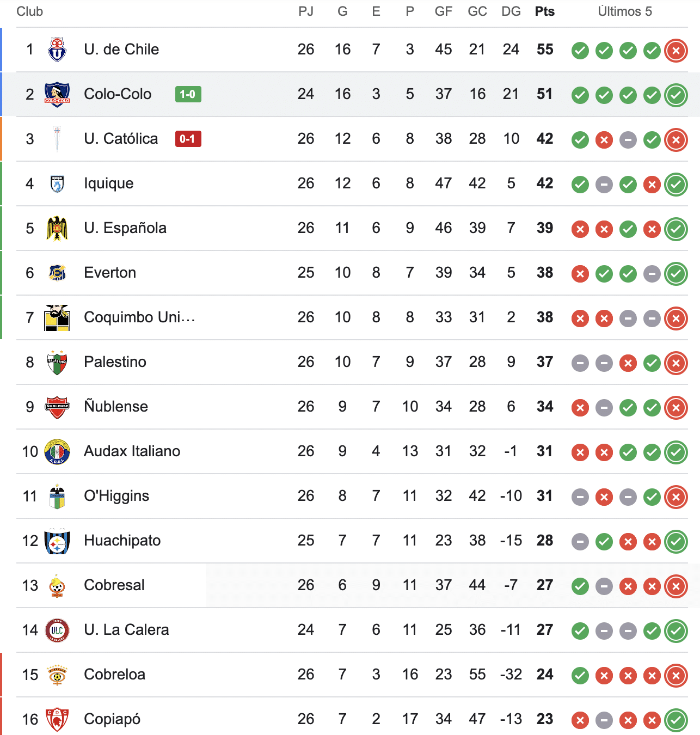700x735 pixels.
Task: Click Colo-Colo's most recent win icon
Action: point(676,95)
